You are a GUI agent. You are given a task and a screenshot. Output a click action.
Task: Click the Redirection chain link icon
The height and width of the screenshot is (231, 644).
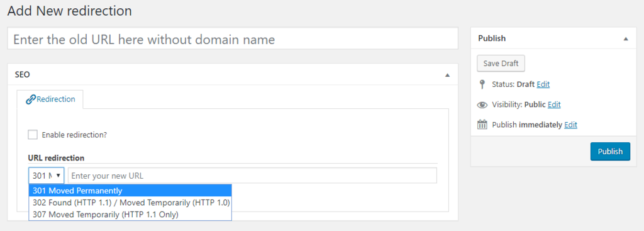[x=31, y=99]
